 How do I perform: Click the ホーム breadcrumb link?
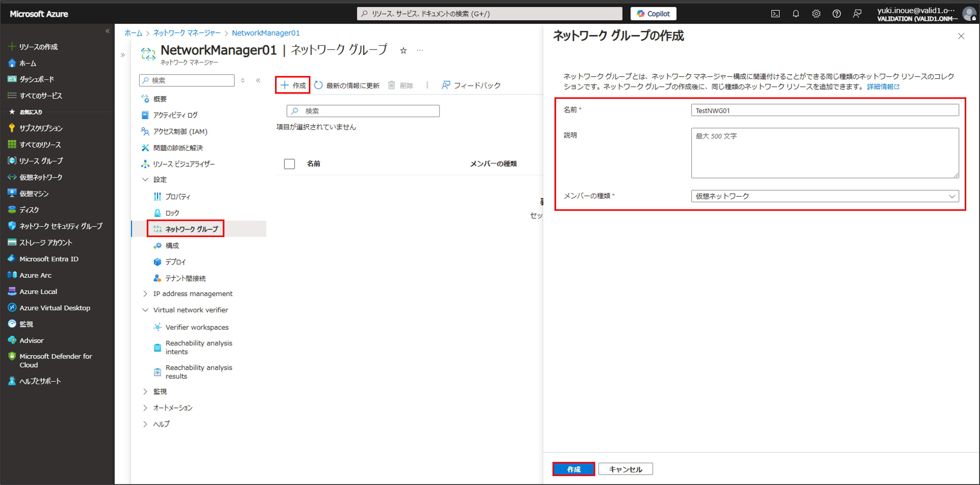(133, 33)
